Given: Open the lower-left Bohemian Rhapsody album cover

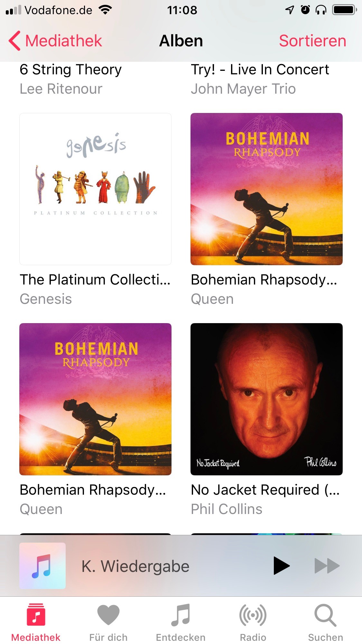Looking at the screenshot, I should 95,399.
